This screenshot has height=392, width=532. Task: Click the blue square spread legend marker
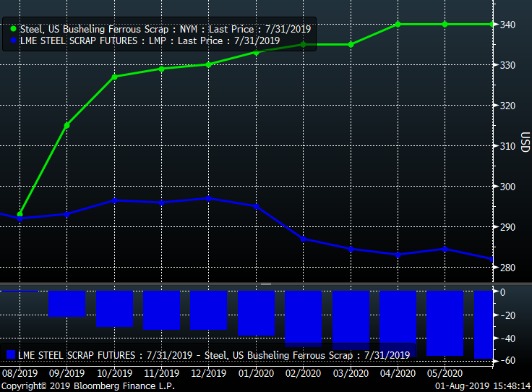pyautogui.click(x=11, y=354)
